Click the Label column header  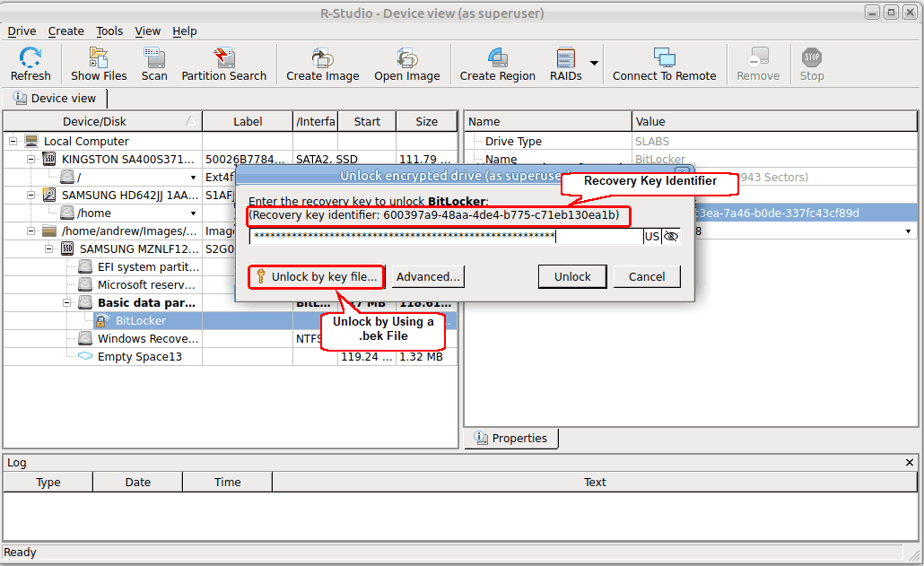[248, 121]
